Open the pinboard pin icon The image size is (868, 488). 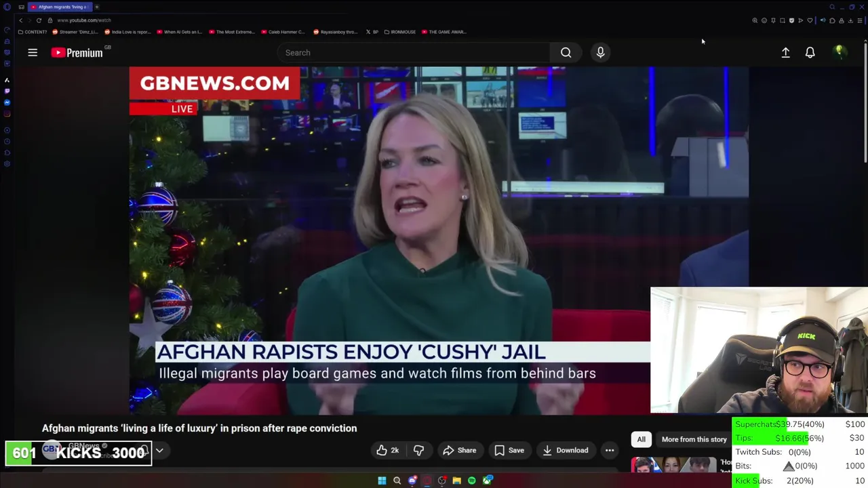[x=773, y=20]
